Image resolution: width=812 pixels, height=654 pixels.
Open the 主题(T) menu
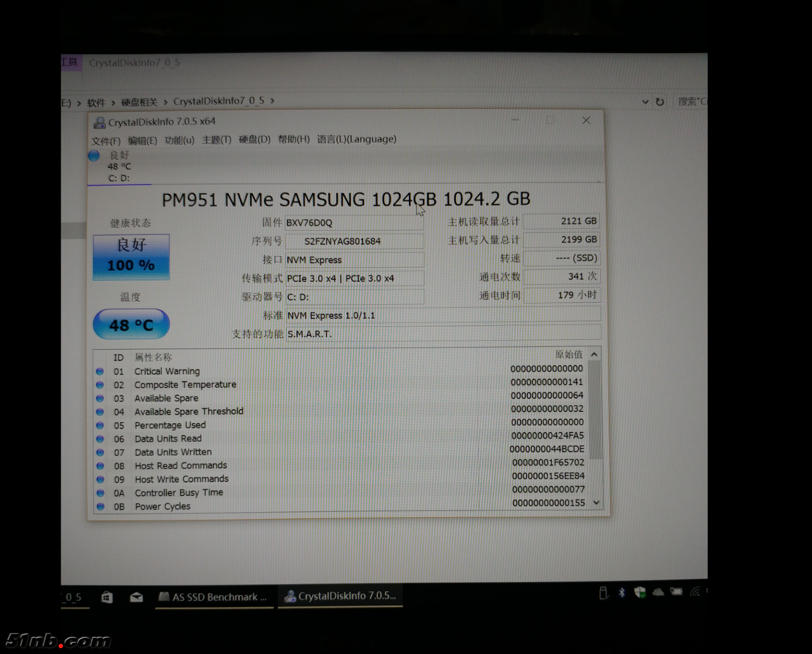coord(216,140)
